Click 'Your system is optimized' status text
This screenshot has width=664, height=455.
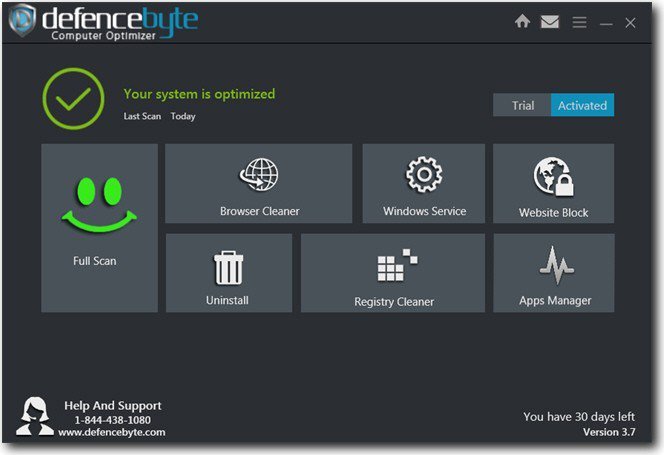(199, 94)
